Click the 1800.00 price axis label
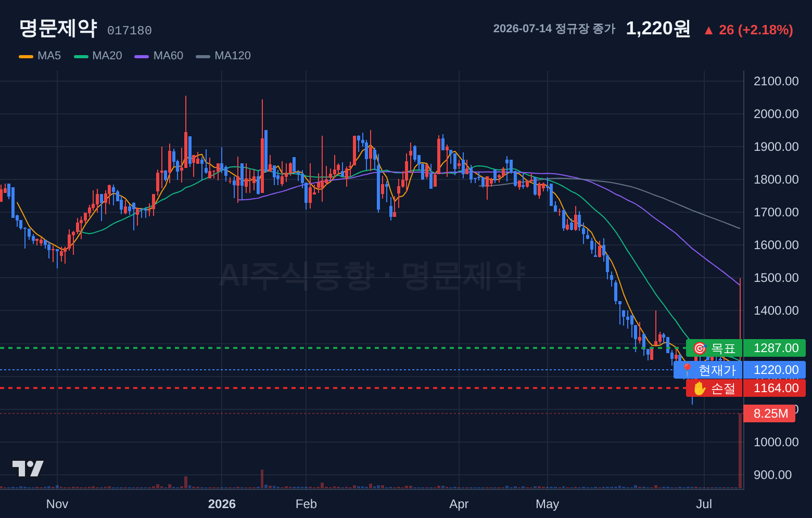The image size is (812, 518). click(x=776, y=179)
